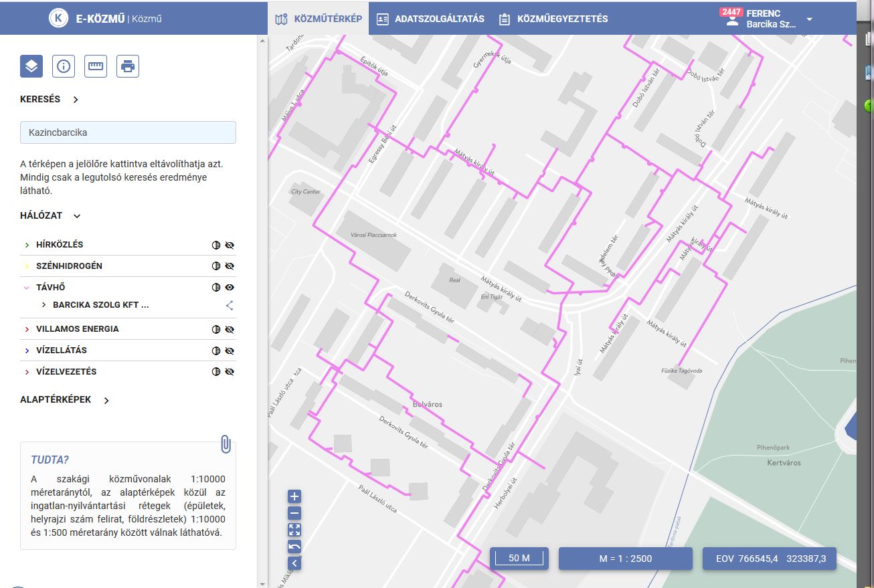The height and width of the screenshot is (588, 874).
Task: Share the Barcika Szolg Kft layer
Action: [230, 305]
